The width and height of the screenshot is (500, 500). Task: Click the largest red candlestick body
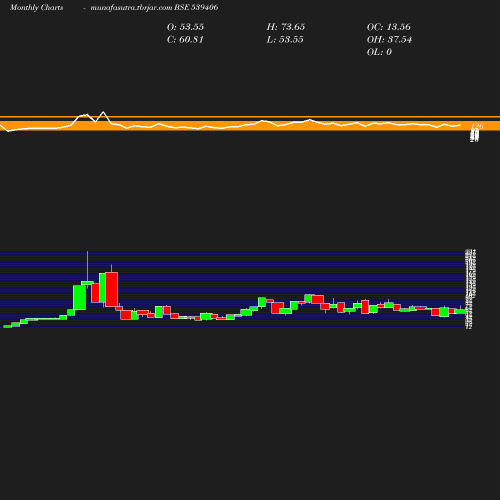pyautogui.click(x=111, y=289)
